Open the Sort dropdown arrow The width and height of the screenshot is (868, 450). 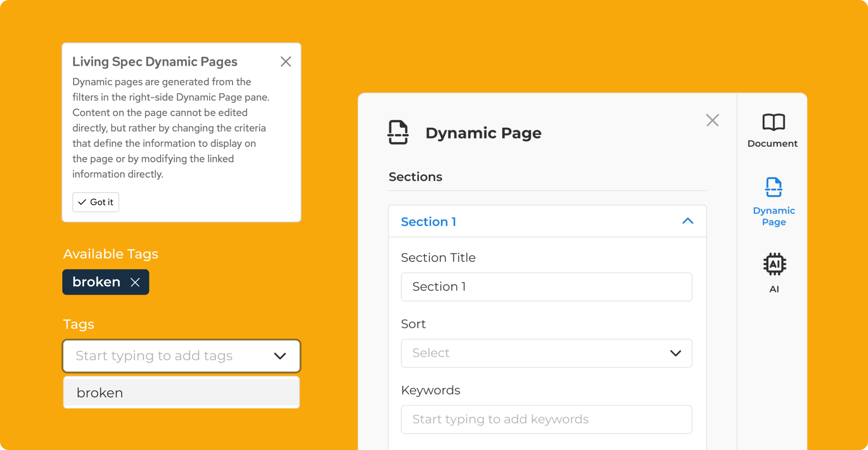(675, 354)
